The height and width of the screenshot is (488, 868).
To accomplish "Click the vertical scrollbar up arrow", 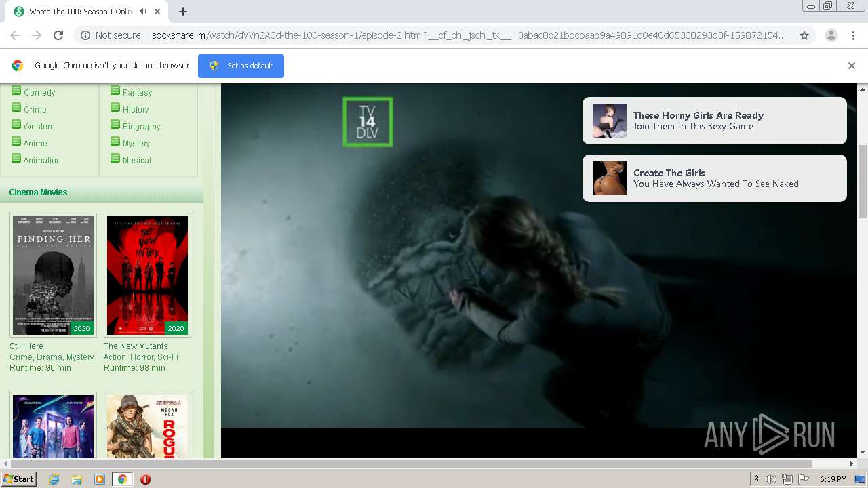I will (863, 89).
